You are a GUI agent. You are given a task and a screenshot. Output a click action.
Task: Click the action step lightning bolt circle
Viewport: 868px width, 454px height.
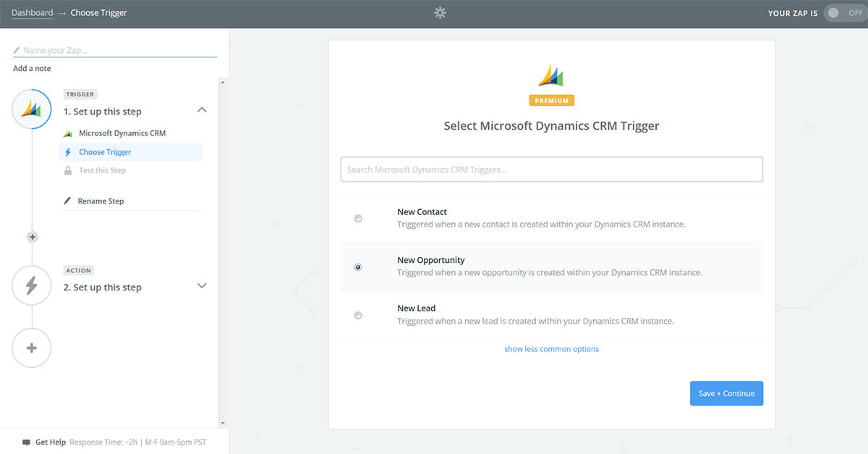click(x=32, y=285)
